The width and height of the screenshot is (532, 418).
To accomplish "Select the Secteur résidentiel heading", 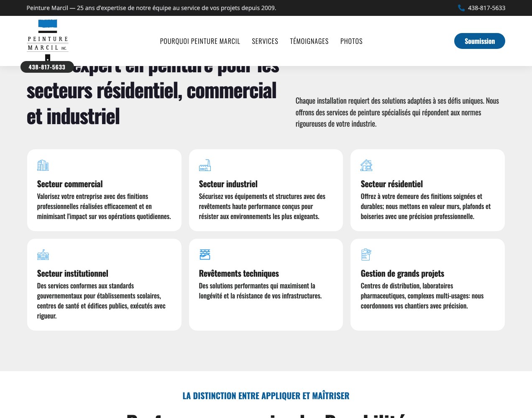I will 392,184.
